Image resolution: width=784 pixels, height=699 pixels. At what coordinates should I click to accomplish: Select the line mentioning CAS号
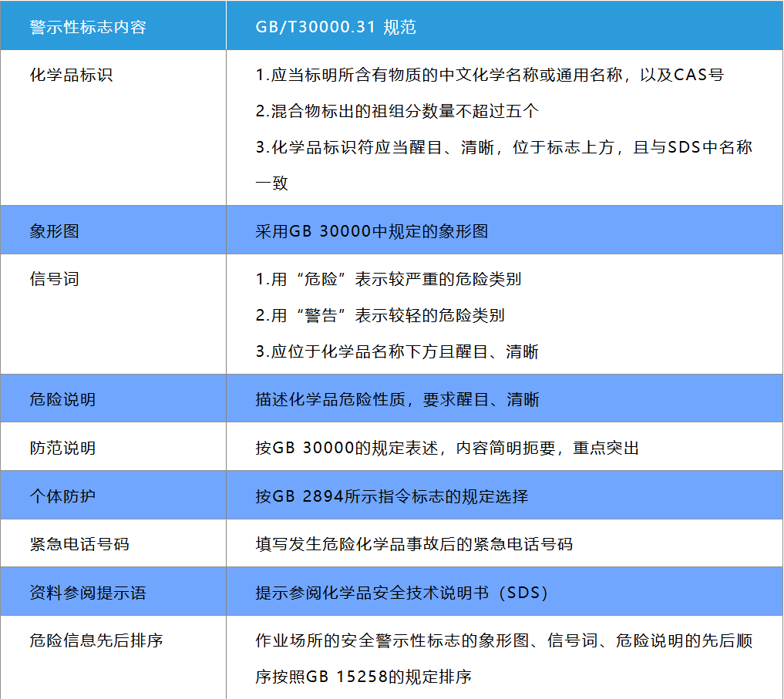coord(489,76)
